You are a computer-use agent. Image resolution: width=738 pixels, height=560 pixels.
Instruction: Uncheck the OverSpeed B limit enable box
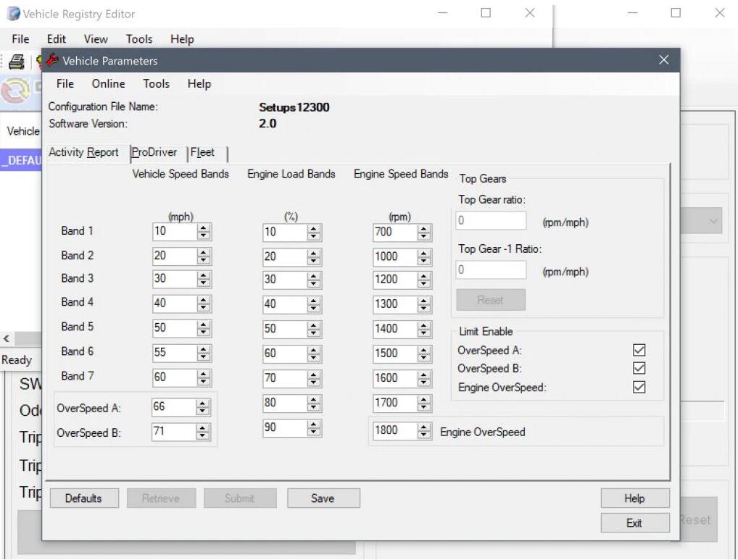point(639,368)
